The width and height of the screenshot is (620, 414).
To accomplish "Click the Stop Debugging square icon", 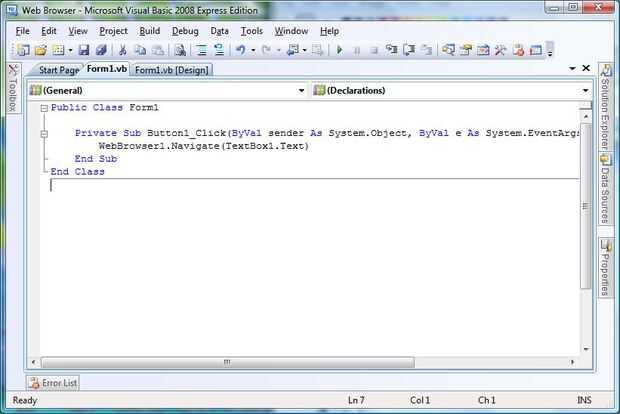I will (x=374, y=50).
